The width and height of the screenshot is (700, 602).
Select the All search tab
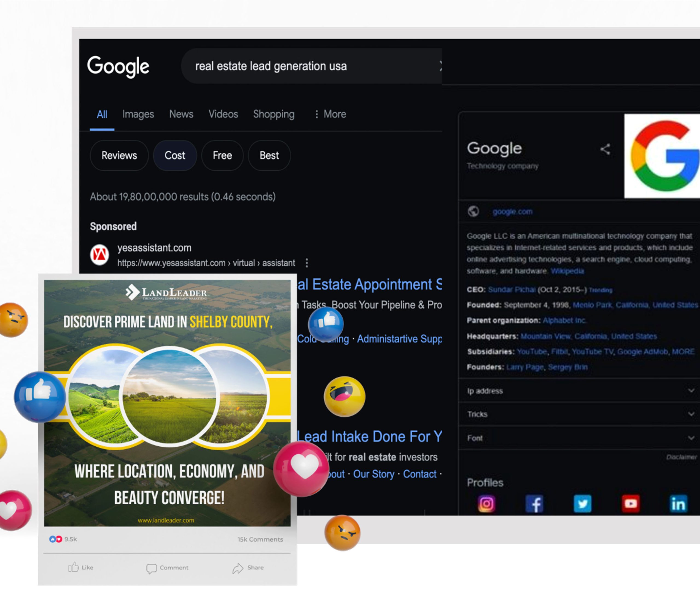[x=102, y=114]
